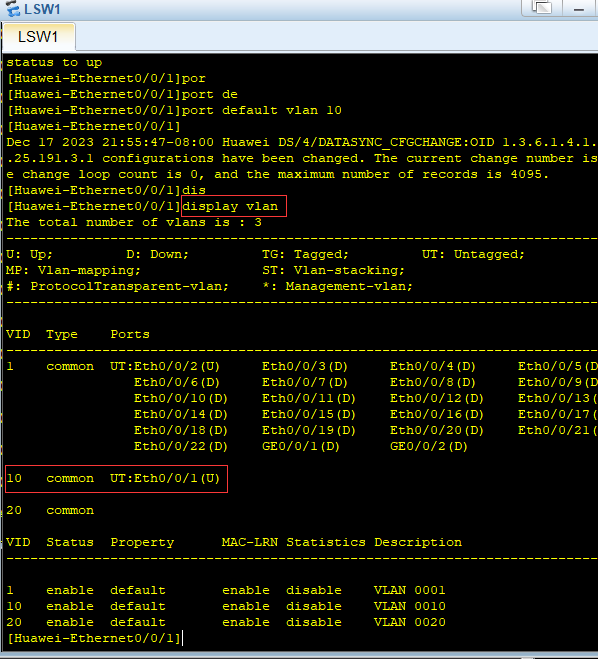Click the LSW1 switch icon in title bar

(13, 9)
